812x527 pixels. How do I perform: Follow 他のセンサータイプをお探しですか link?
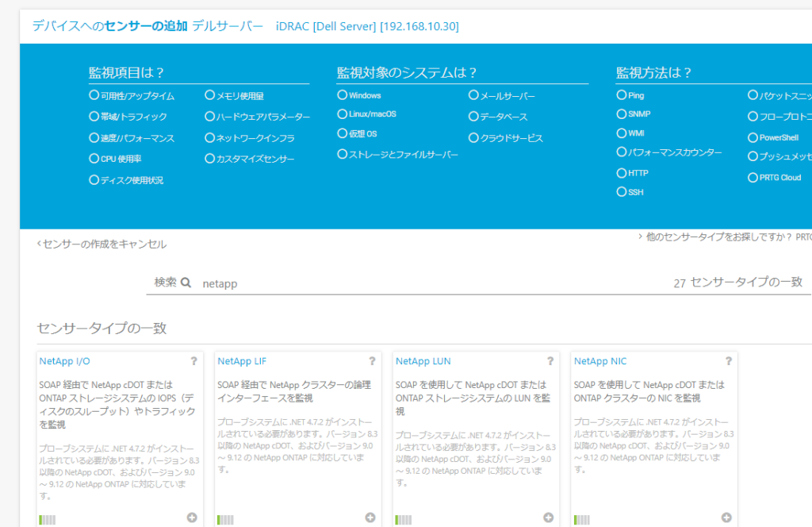725,237
